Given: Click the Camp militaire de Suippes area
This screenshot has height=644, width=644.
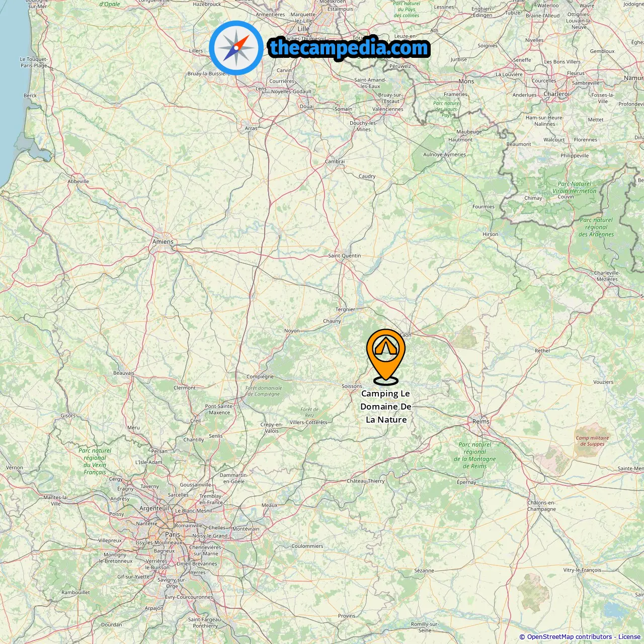Looking at the screenshot, I should tap(592, 441).
